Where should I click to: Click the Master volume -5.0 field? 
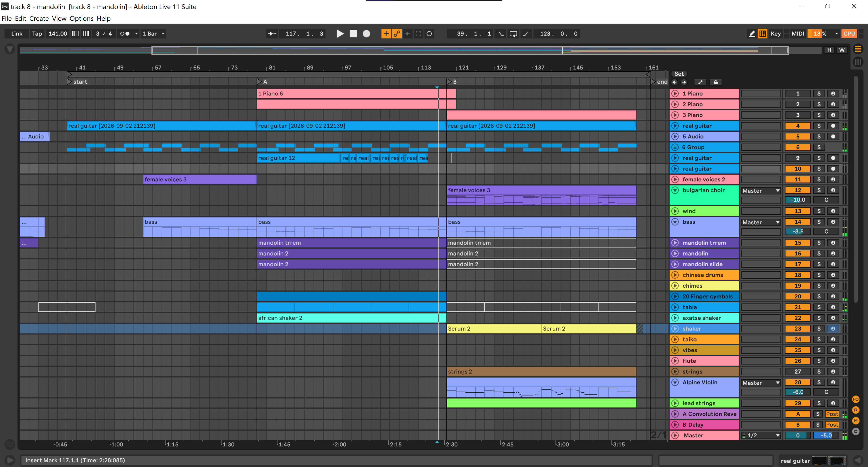click(x=826, y=435)
